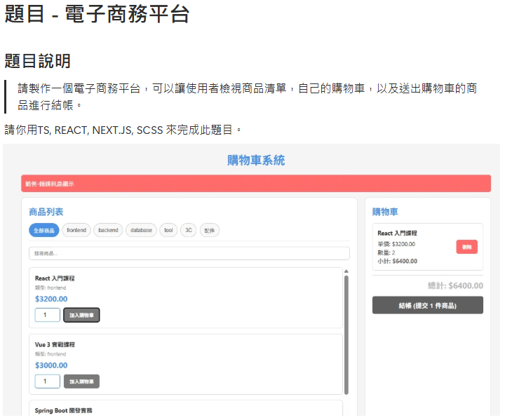Click the cart total 總計 $6400.00
The height and width of the screenshot is (420, 505).
click(455, 285)
